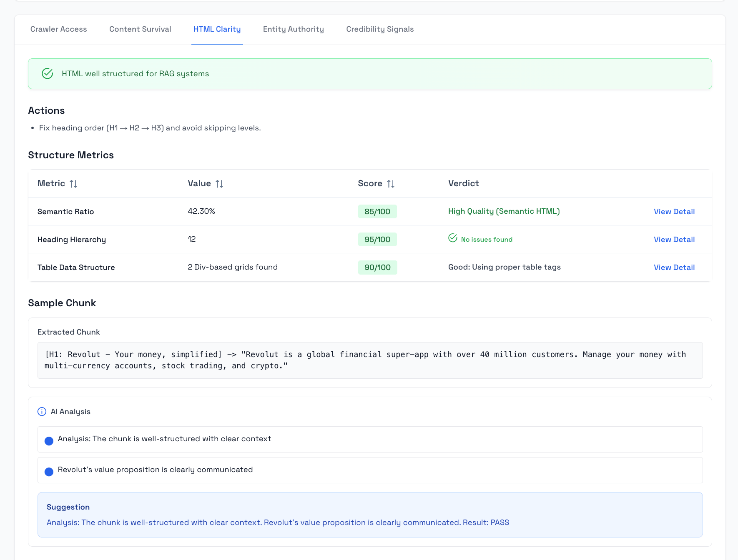Click the blue bullet beside Revolut's value proposition point
This screenshot has height=560, width=738.
tap(49, 471)
